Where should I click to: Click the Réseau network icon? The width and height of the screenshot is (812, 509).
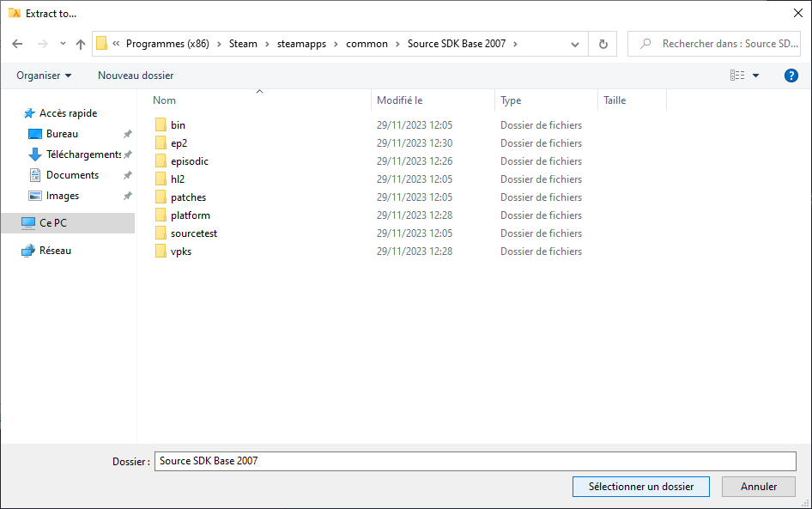click(x=28, y=251)
